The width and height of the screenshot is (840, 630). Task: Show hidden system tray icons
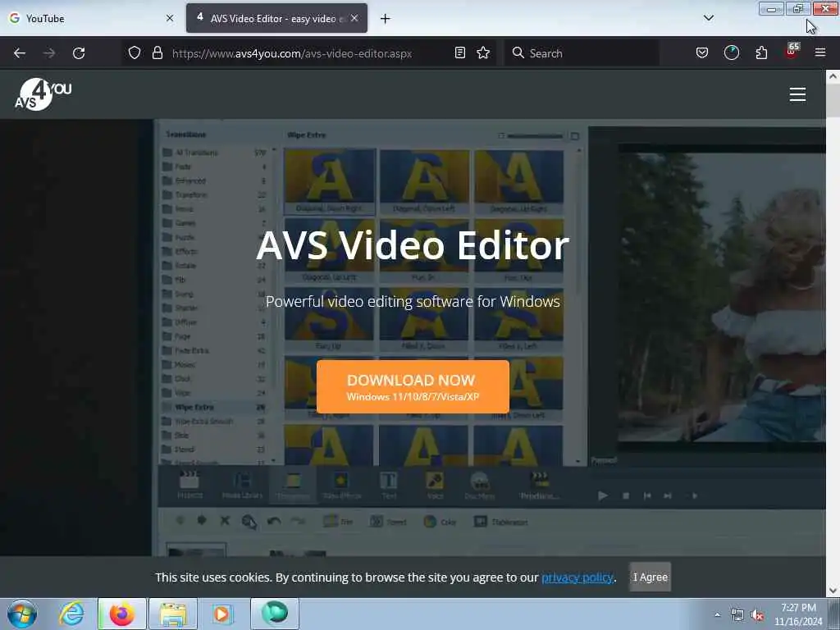click(x=717, y=614)
